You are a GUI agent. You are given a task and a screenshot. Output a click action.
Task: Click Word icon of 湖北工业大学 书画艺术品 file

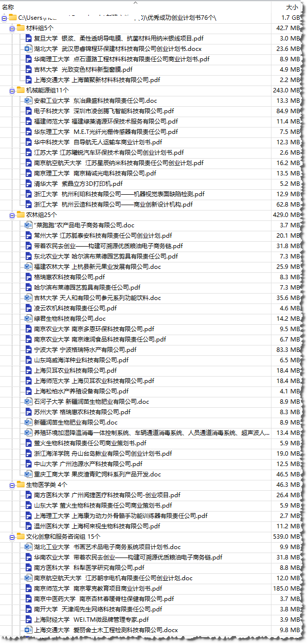point(28,547)
